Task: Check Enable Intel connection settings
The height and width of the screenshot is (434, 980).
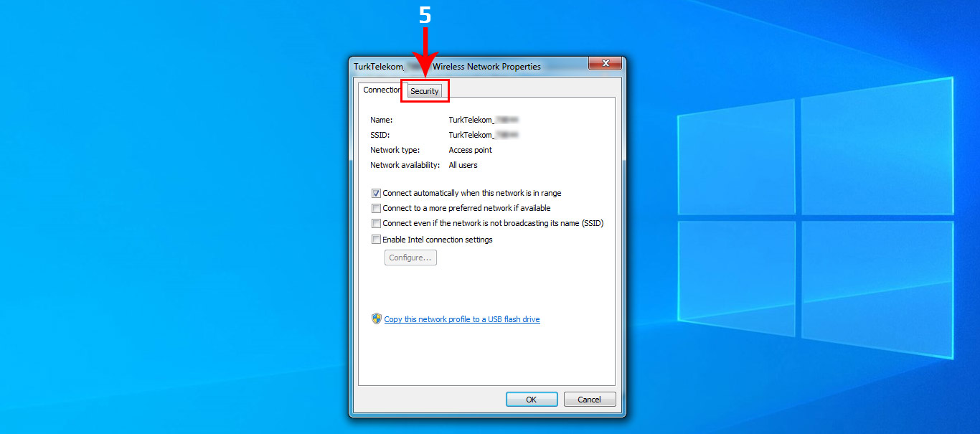Action: [x=376, y=240]
